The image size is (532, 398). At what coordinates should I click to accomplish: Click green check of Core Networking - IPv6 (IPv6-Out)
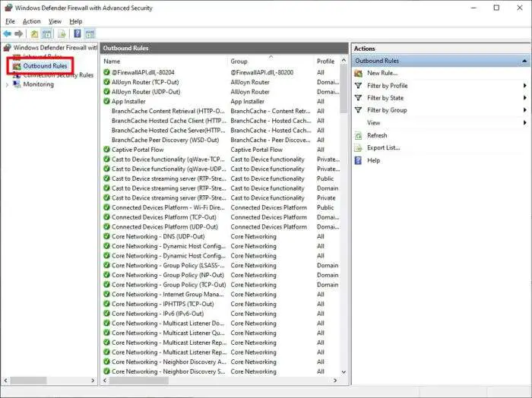pyautogui.click(x=106, y=313)
